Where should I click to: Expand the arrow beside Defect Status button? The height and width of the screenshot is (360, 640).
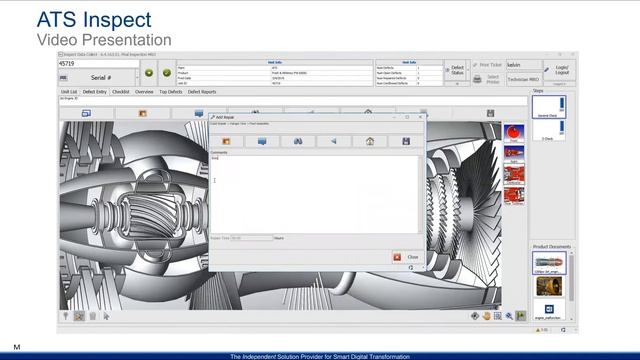coord(469,70)
